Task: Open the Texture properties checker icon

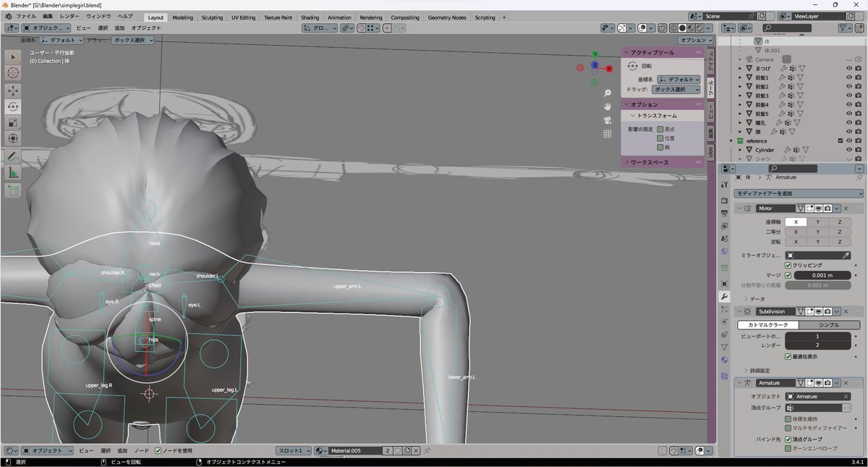Action: point(725,376)
